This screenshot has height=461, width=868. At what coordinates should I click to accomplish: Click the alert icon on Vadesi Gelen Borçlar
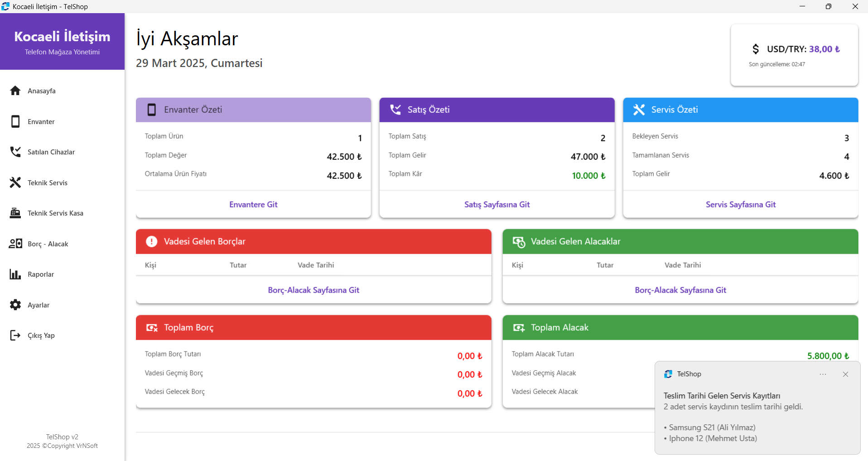[x=151, y=241]
